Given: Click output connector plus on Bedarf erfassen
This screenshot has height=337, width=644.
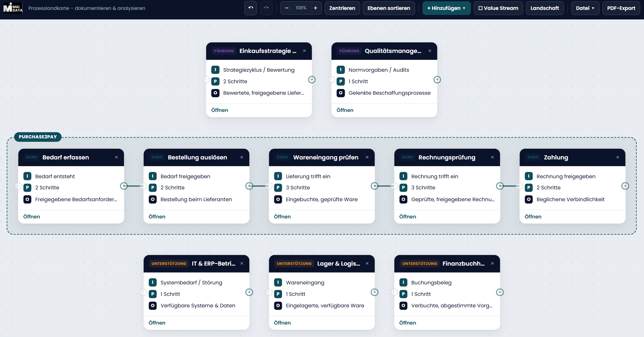Looking at the screenshot, I should pyautogui.click(x=124, y=186).
